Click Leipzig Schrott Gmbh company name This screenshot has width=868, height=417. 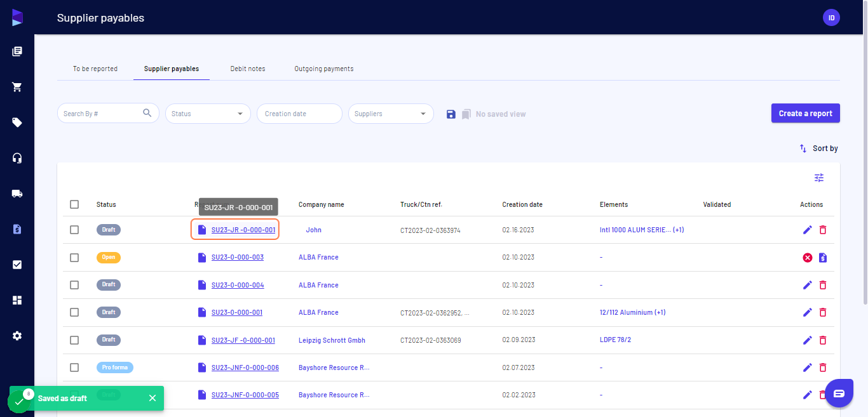(x=332, y=340)
